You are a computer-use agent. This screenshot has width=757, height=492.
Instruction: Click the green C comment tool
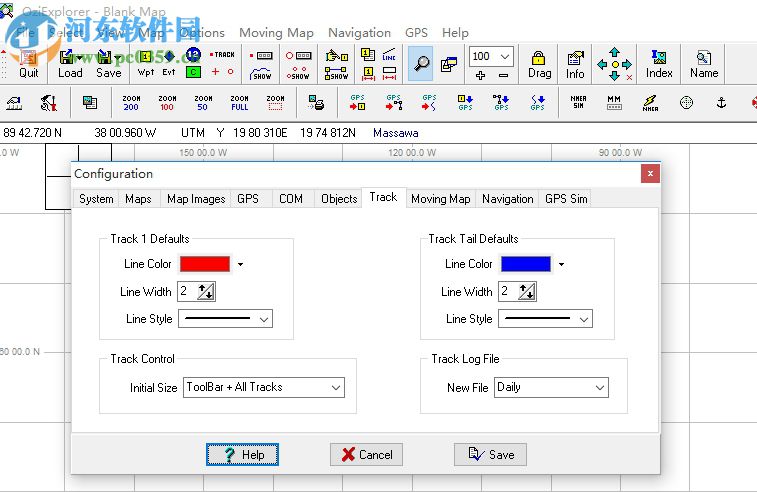(193, 72)
